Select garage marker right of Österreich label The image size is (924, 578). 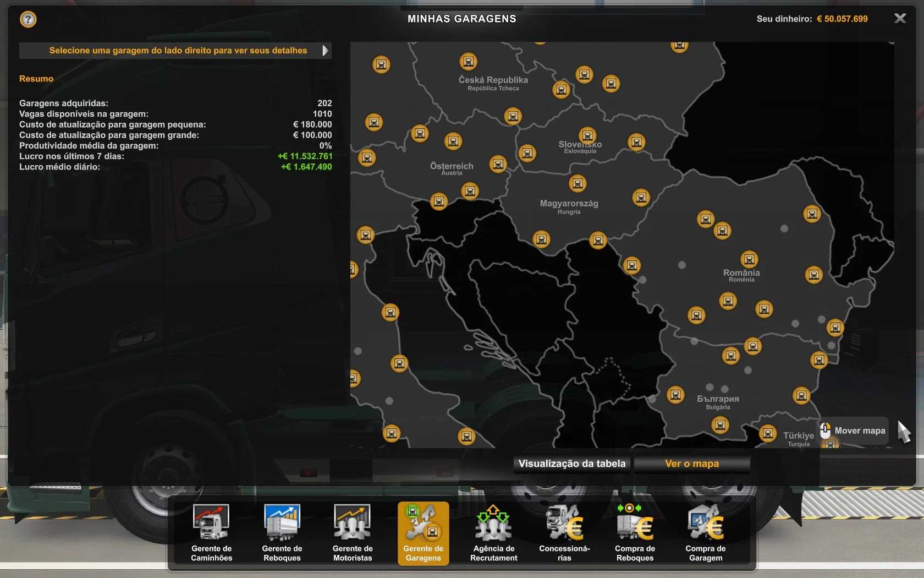pyautogui.click(x=498, y=164)
